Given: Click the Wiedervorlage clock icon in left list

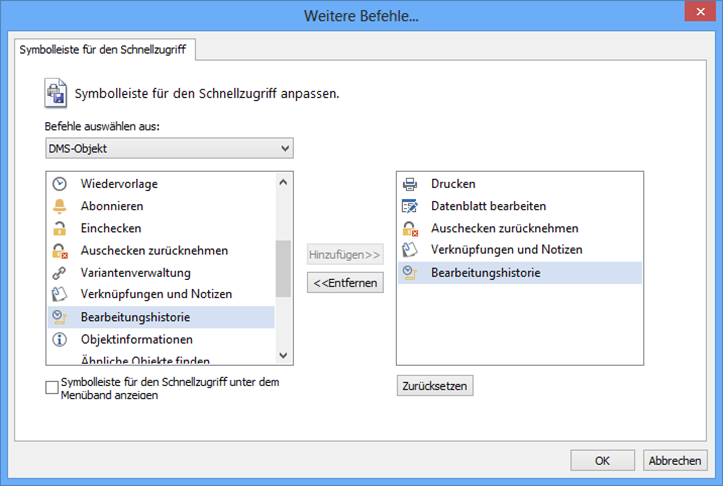Looking at the screenshot, I should [x=60, y=184].
